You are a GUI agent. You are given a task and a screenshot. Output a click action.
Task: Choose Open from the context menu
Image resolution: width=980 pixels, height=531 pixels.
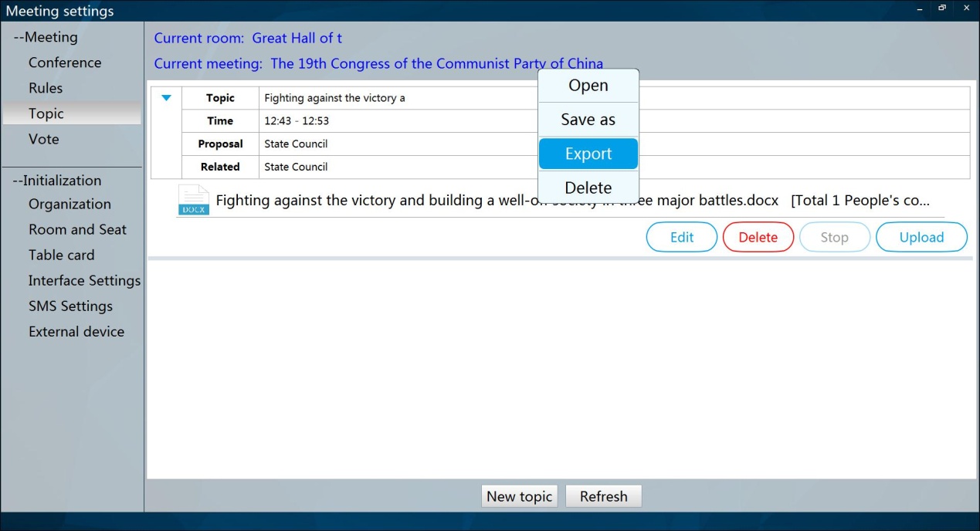pos(588,86)
